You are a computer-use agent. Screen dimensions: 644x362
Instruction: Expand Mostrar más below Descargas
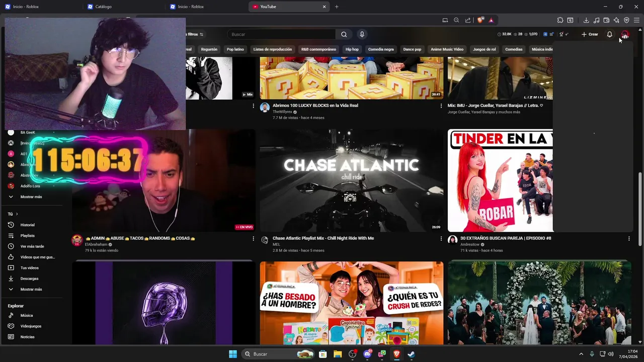pos(32,289)
